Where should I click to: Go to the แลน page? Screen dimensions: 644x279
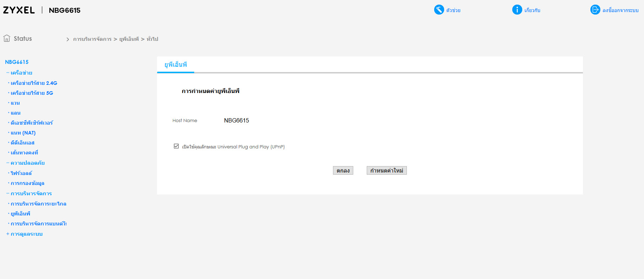pos(16,113)
